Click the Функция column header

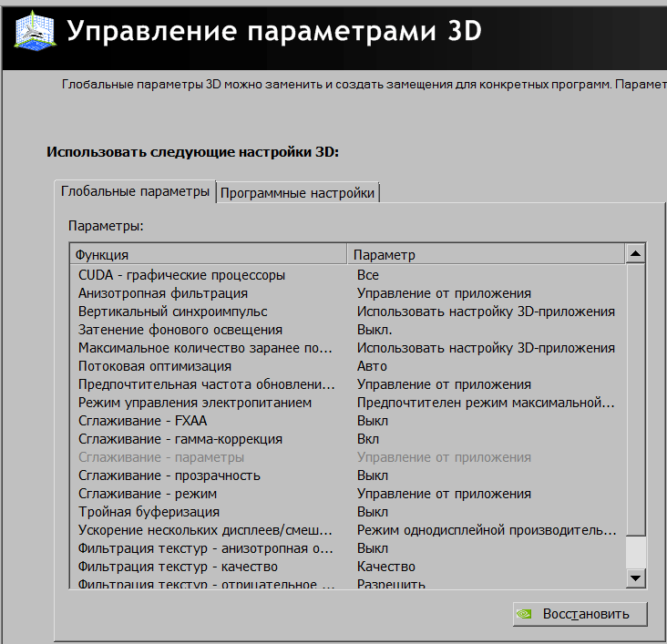pos(208,255)
